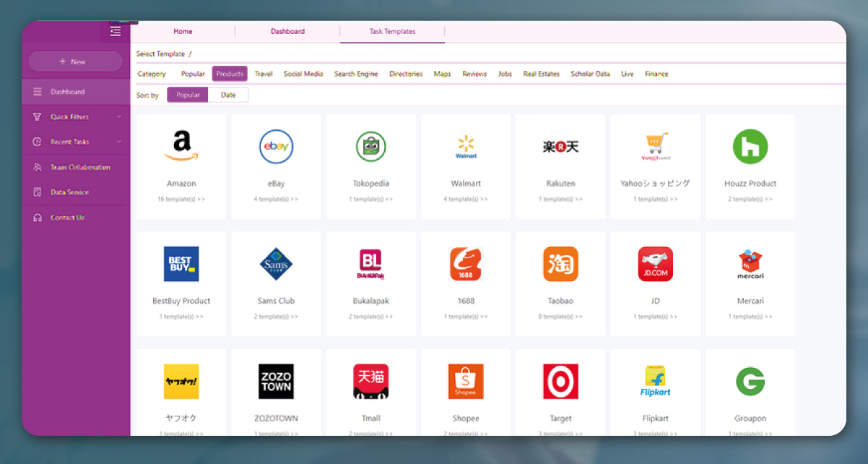Open the Groupon logo template
Screen dimensions: 868x464
point(750,382)
